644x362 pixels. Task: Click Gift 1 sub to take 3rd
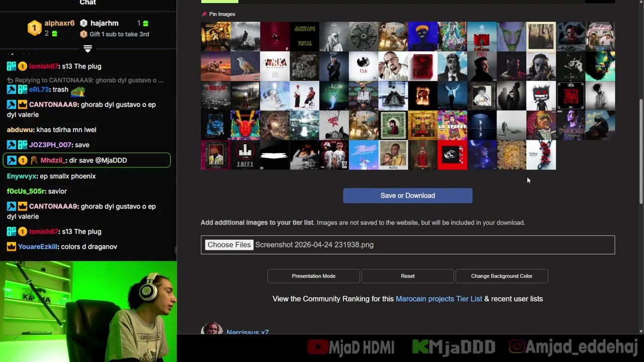119,34
